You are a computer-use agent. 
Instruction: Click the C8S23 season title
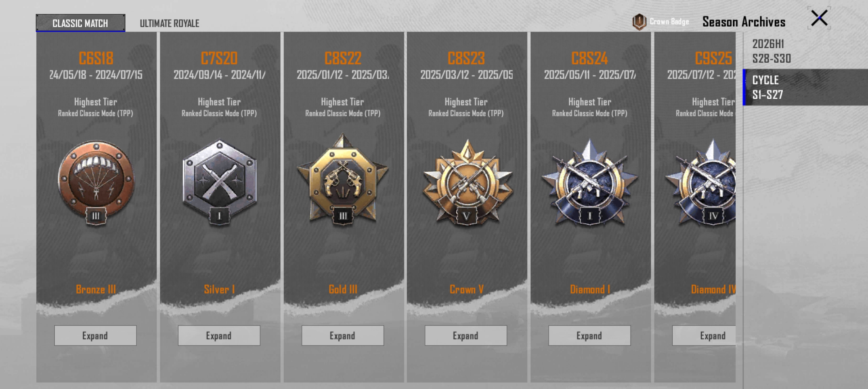pyautogui.click(x=466, y=58)
